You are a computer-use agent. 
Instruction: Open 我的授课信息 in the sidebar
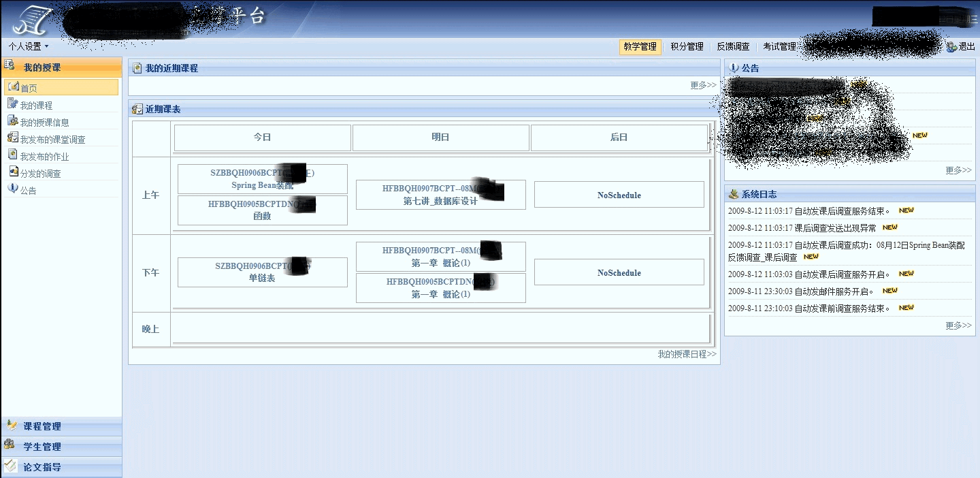pyautogui.click(x=44, y=123)
